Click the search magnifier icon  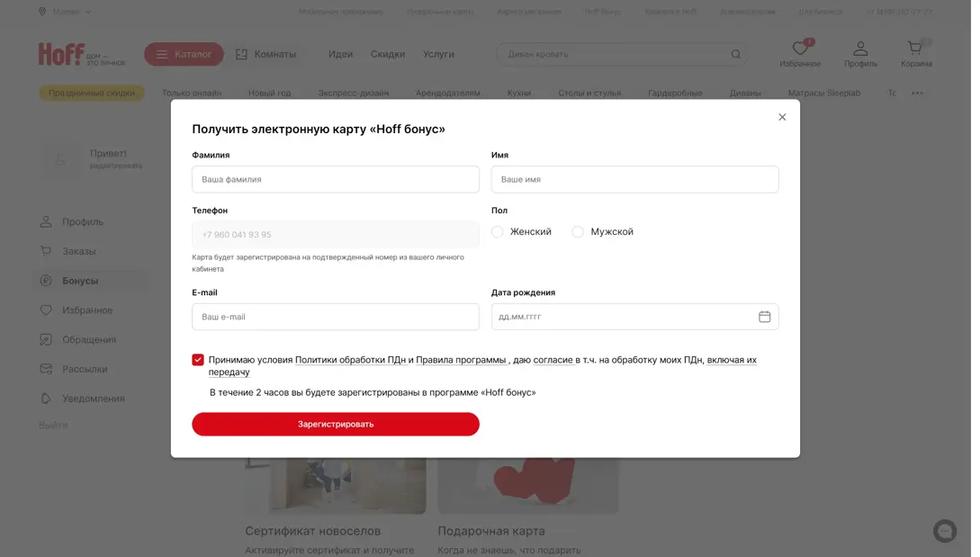pos(735,54)
